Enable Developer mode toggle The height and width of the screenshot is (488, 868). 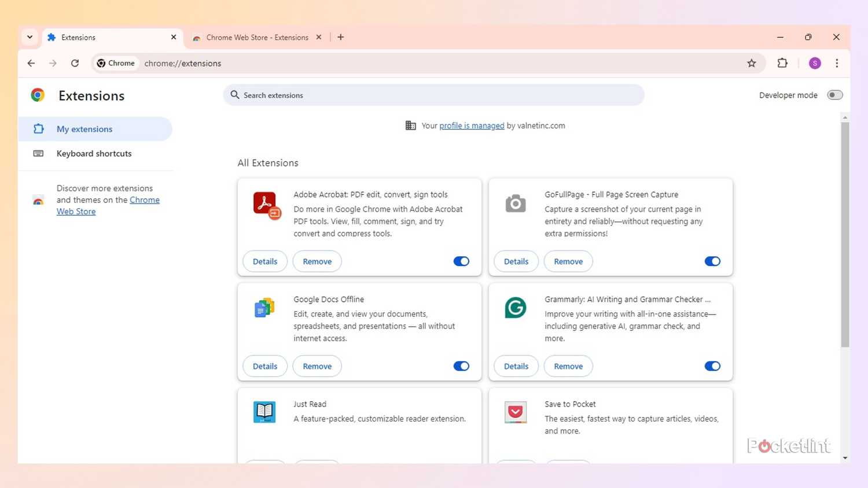[834, 95]
